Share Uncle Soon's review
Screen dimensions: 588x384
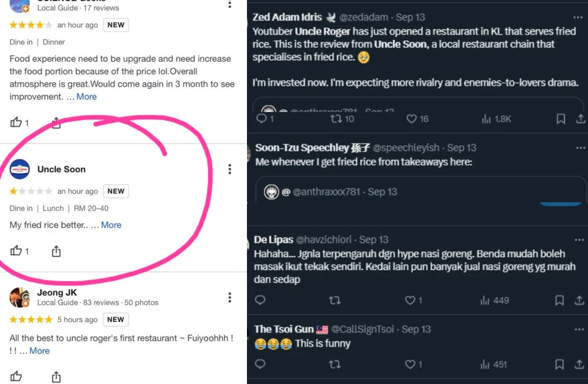click(56, 251)
